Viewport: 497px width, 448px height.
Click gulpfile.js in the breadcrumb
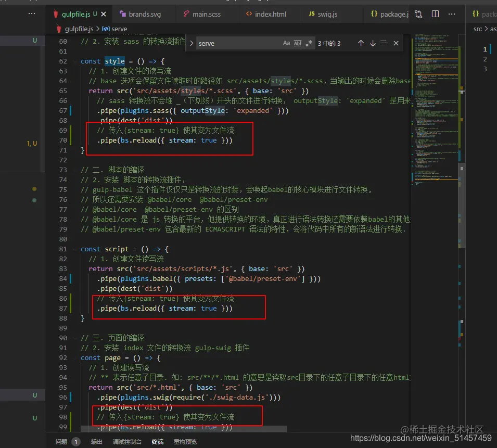(79, 29)
